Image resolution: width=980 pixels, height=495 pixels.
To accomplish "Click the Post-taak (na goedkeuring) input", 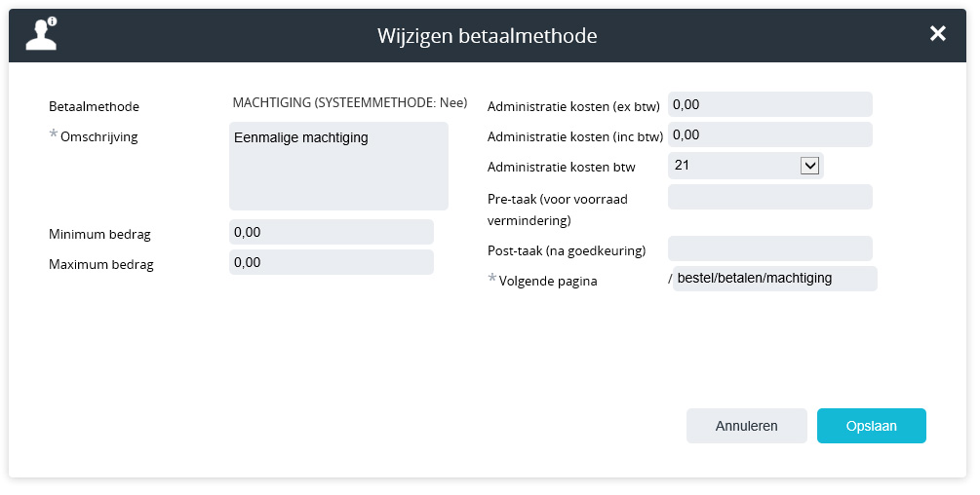I will (769, 248).
